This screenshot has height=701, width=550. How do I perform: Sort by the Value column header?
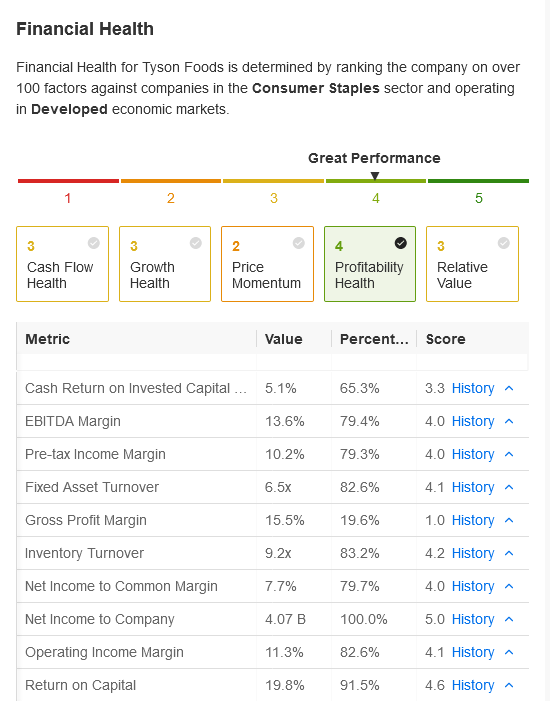pos(294,339)
